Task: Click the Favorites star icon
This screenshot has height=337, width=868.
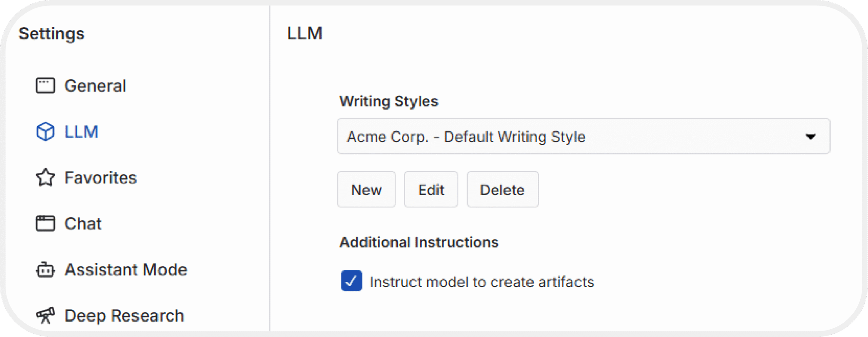Action: 45,177
